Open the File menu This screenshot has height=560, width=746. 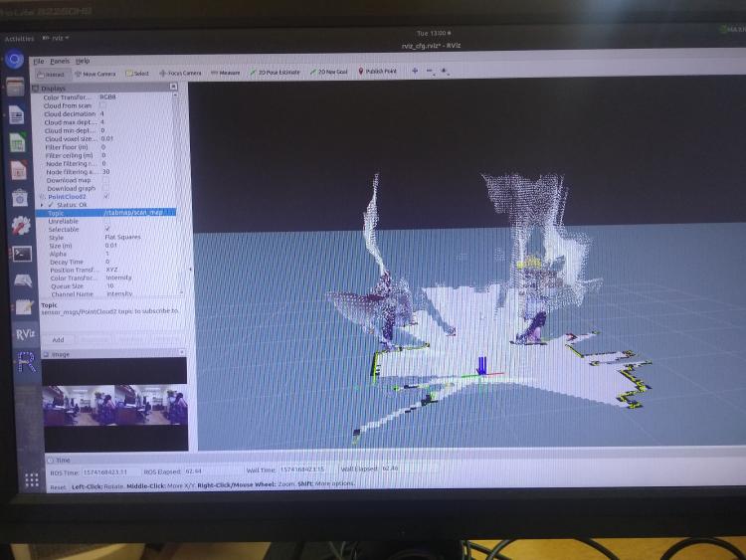(x=39, y=61)
